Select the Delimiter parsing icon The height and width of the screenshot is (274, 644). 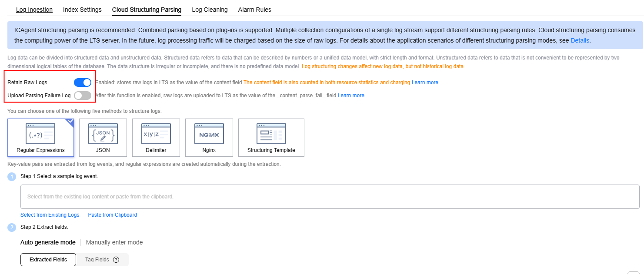(x=156, y=134)
